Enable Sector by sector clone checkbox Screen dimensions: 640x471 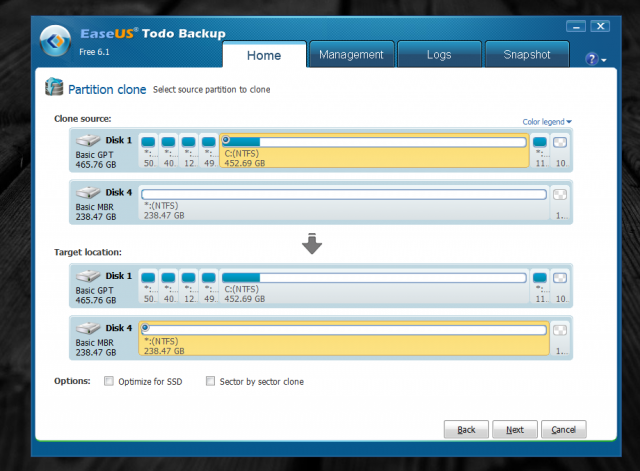click(x=210, y=381)
